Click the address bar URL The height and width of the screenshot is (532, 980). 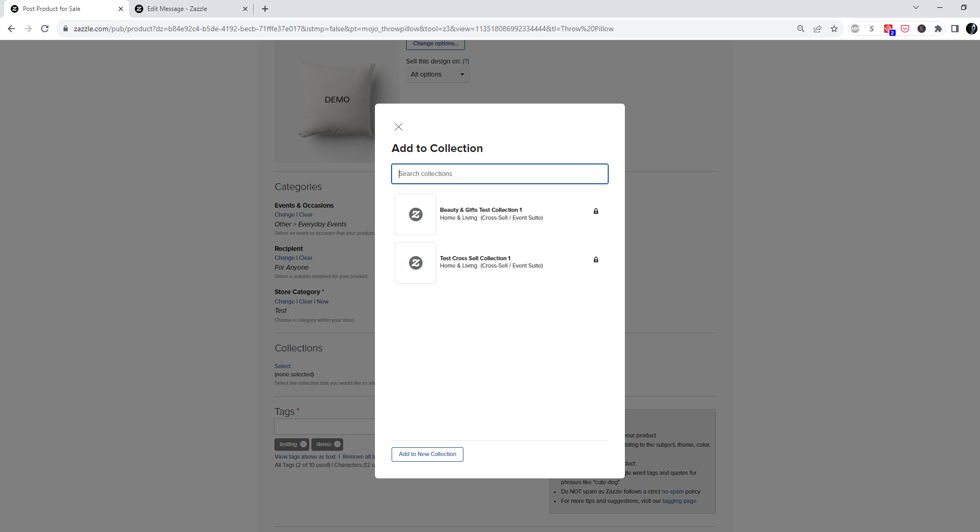coord(344,29)
